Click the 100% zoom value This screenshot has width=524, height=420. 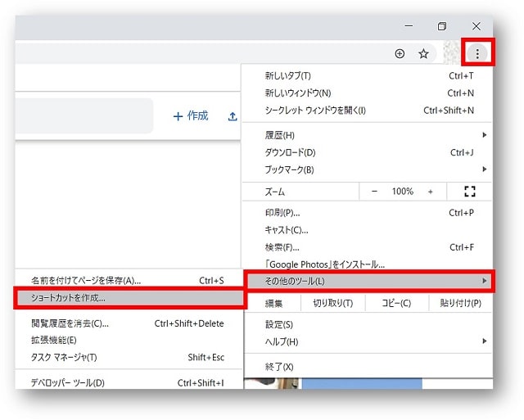[x=402, y=192]
